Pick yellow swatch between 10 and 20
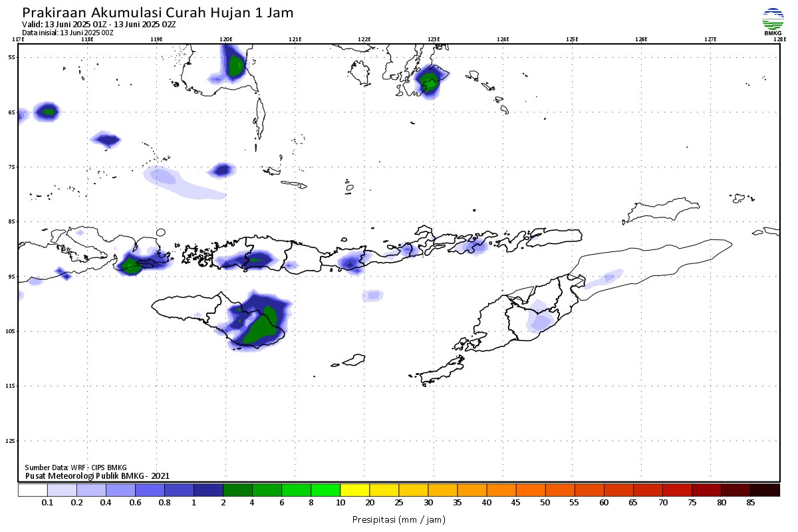798x532 pixels. pos(354,490)
